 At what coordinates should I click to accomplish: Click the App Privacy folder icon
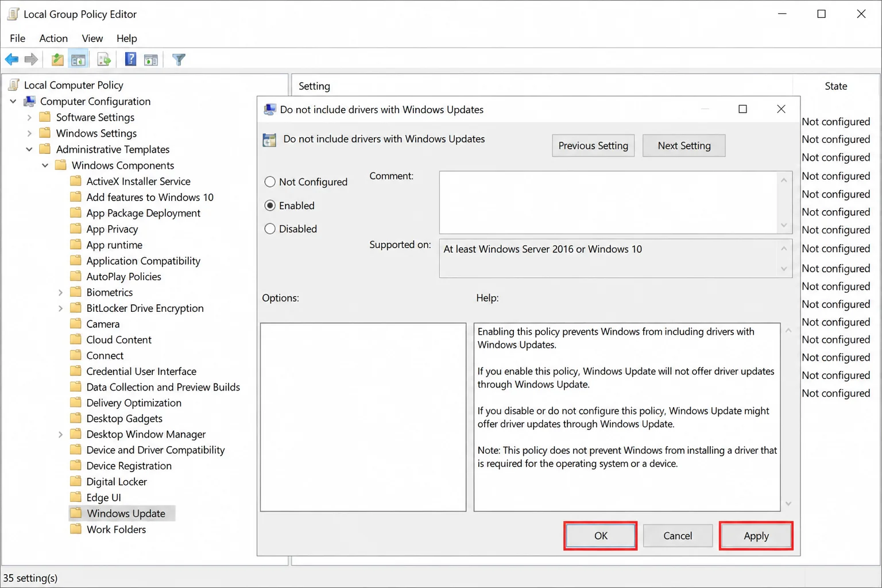click(76, 229)
